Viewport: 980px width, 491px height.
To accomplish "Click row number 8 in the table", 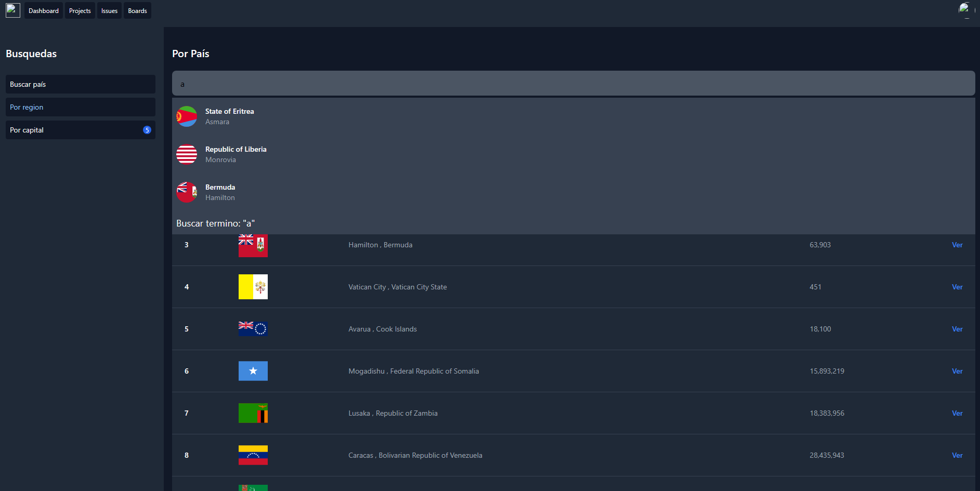I will pos(187,455).
